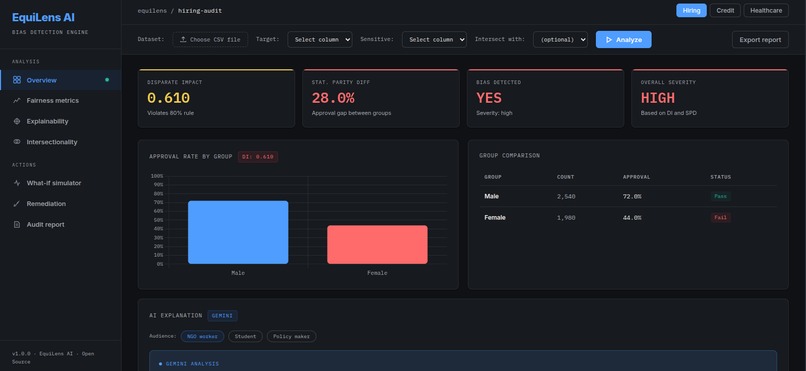
Task: Switch to the Healthcare dataset tab
Action: (x=766, y=10)
